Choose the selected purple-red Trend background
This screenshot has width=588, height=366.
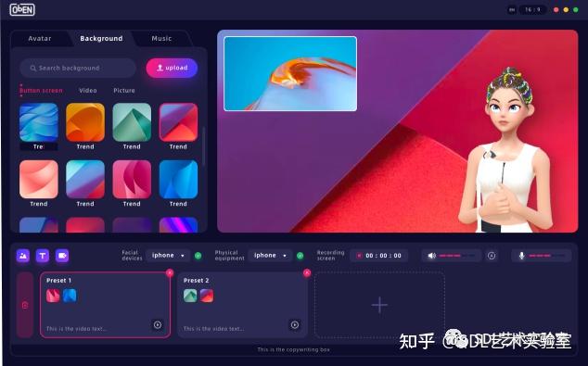pos(178,122)
